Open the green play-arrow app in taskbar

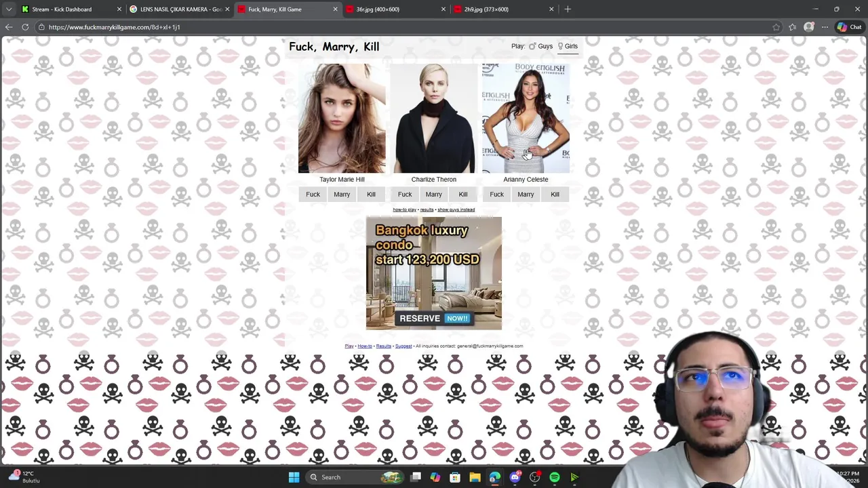(x=574, y=477)
